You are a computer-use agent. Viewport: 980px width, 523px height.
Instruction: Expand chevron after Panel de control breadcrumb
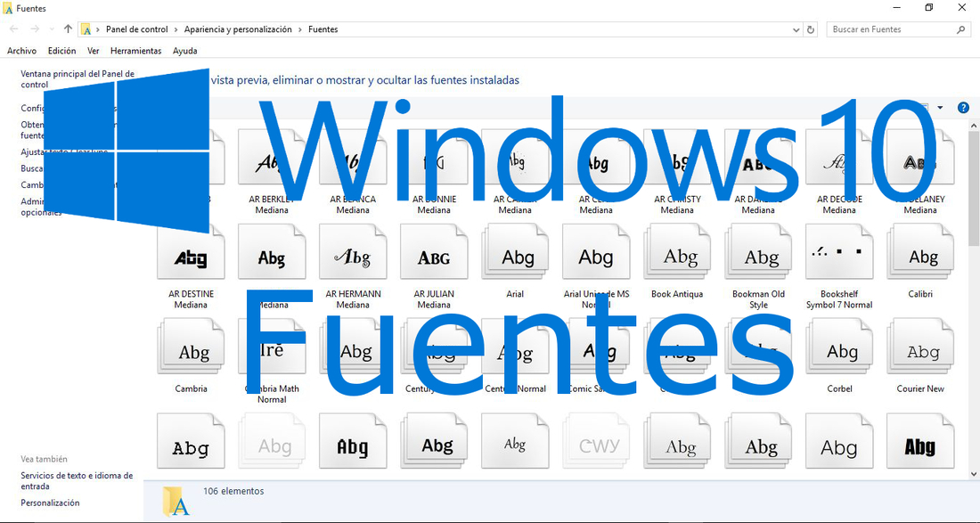point(176,29)
